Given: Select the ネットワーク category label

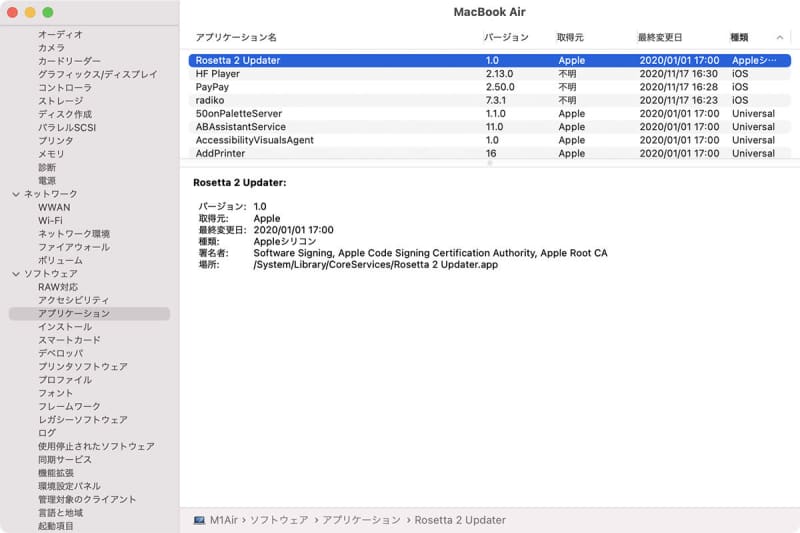Looking at the screenshot, I should tap(51, 194).
